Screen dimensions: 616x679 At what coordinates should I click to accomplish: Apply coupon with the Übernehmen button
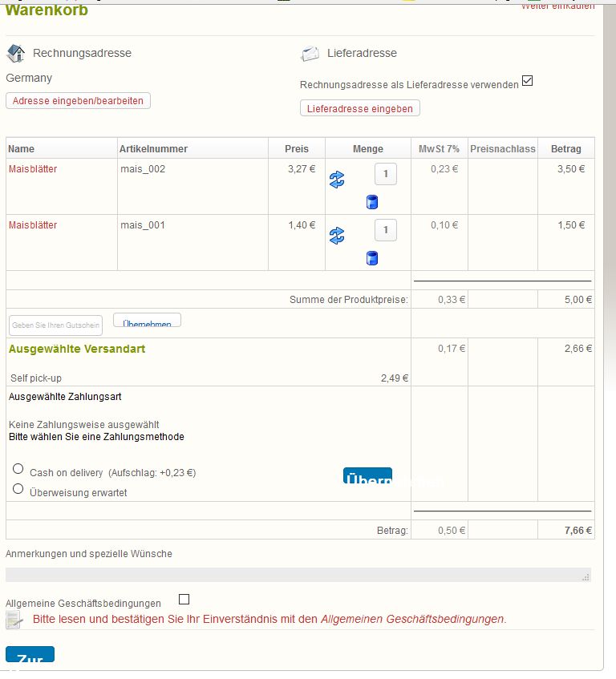(148, 321)
